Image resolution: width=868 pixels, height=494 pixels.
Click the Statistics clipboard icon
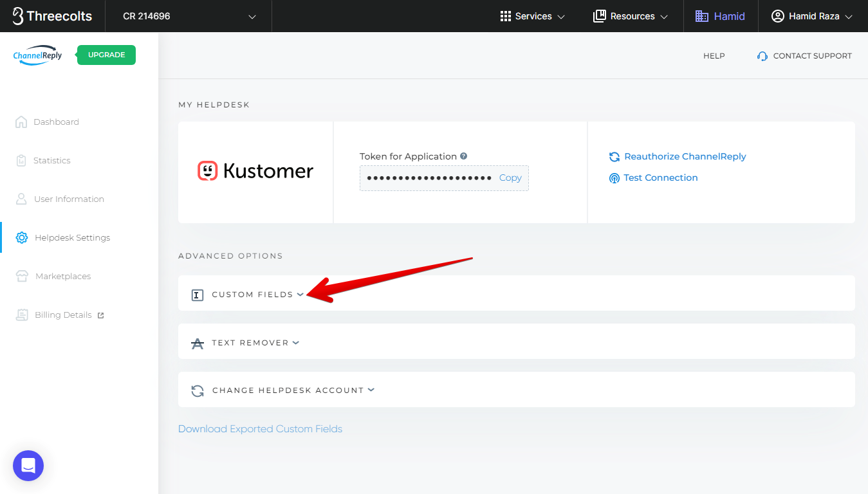(x=21, y=160)
